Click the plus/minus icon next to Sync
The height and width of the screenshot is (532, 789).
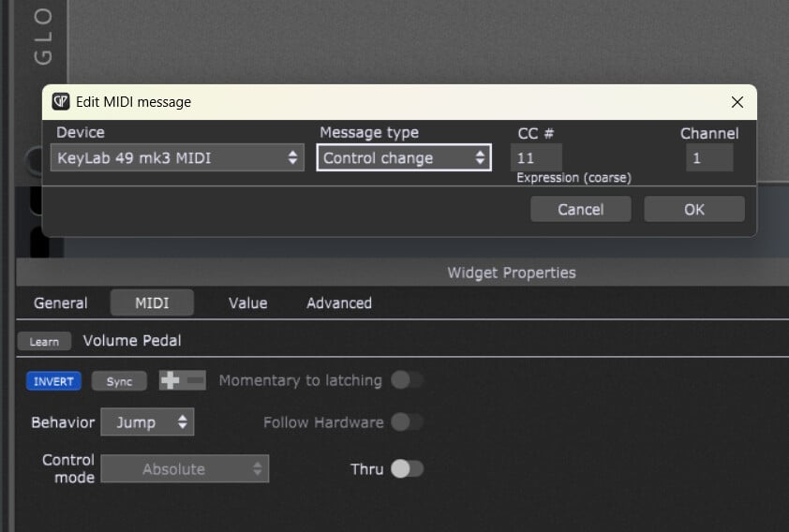tap(182, 380)
